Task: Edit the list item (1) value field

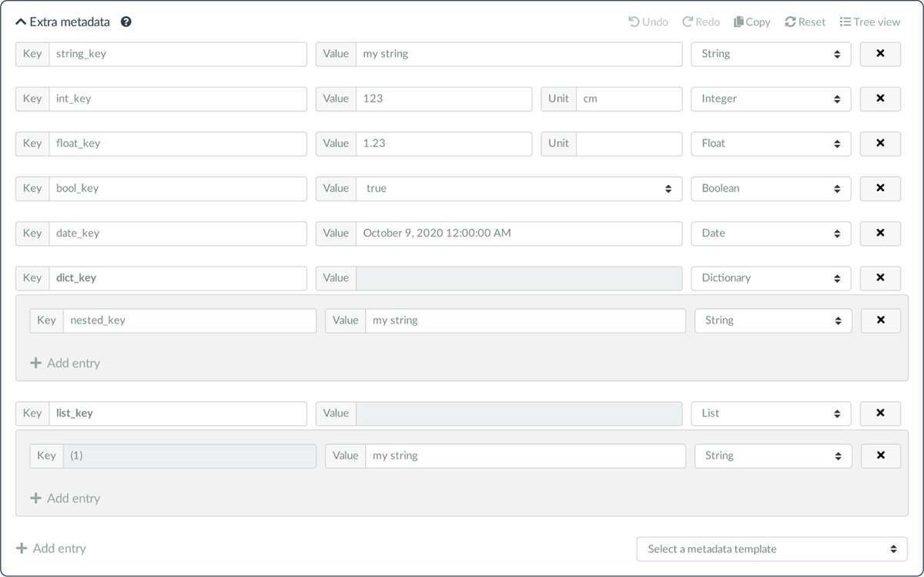Action: click(x=525, y=455)
